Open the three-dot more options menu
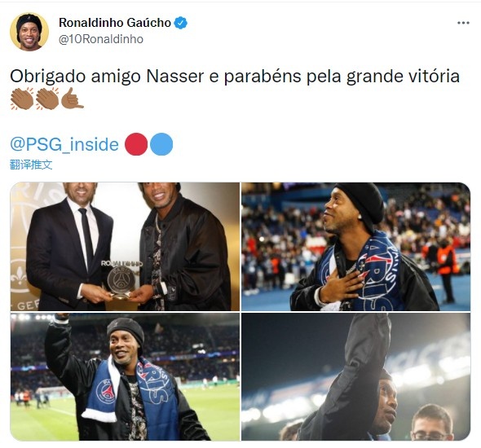The image size is (481, 448). (x=463, y=23)
